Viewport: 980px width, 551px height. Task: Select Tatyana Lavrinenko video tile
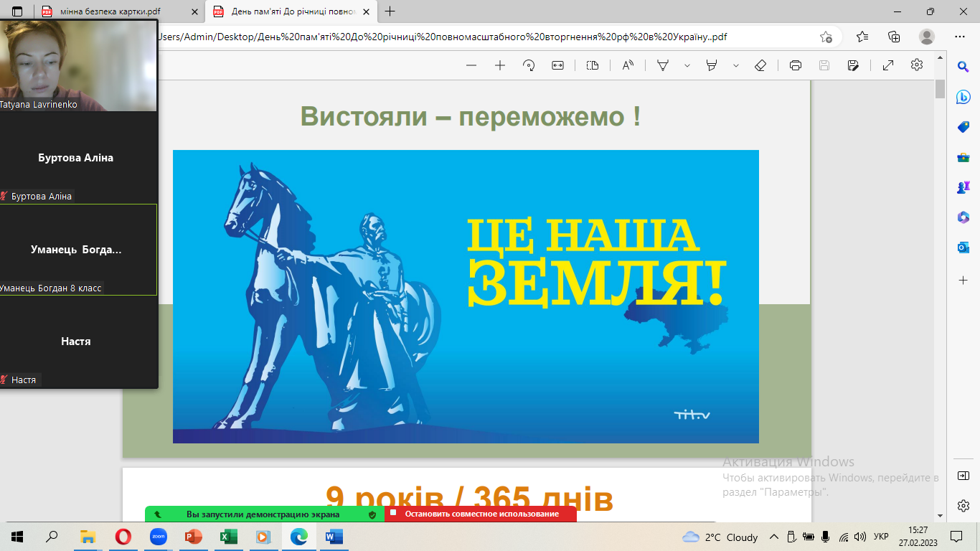click(x=78, y=65)
